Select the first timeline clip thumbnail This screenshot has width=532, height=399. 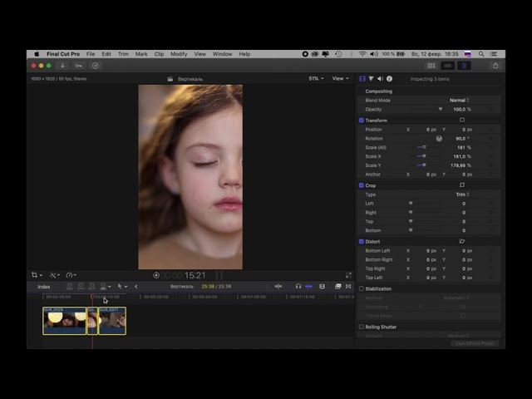65,321
